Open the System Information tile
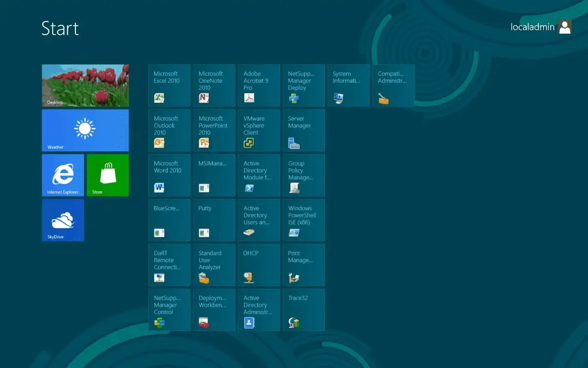 pyautogui.click(x=349, y=86)
